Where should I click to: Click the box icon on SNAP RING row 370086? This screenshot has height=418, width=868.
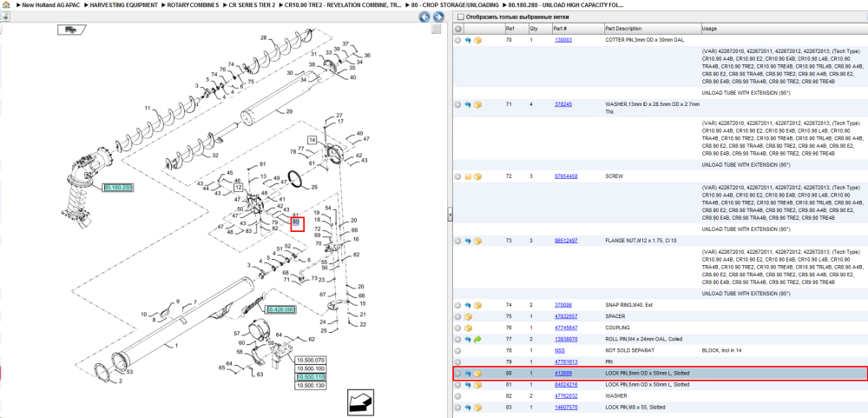[x=477, y=306]
